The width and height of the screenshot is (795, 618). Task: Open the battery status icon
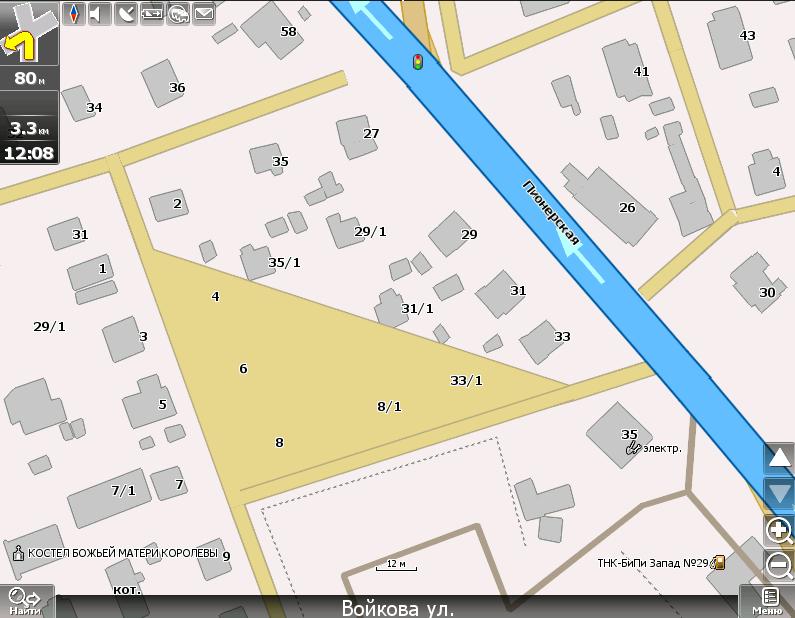tap(152, 14)
